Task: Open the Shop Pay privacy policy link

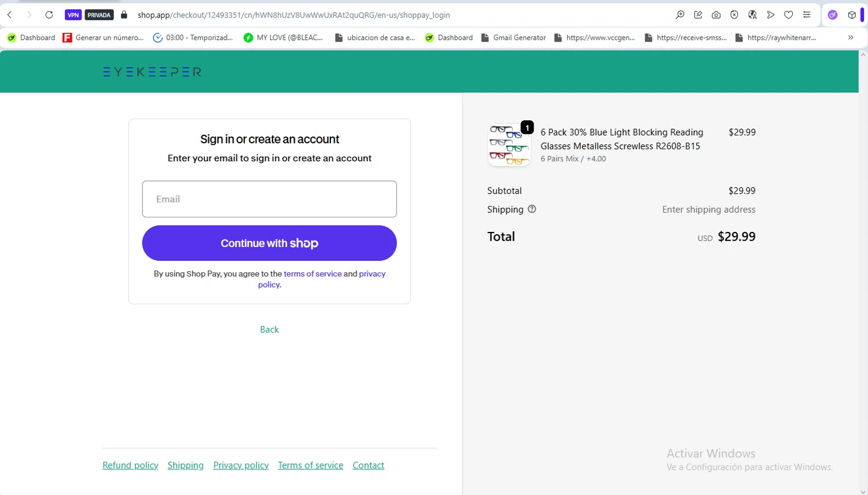Action: 372,274
